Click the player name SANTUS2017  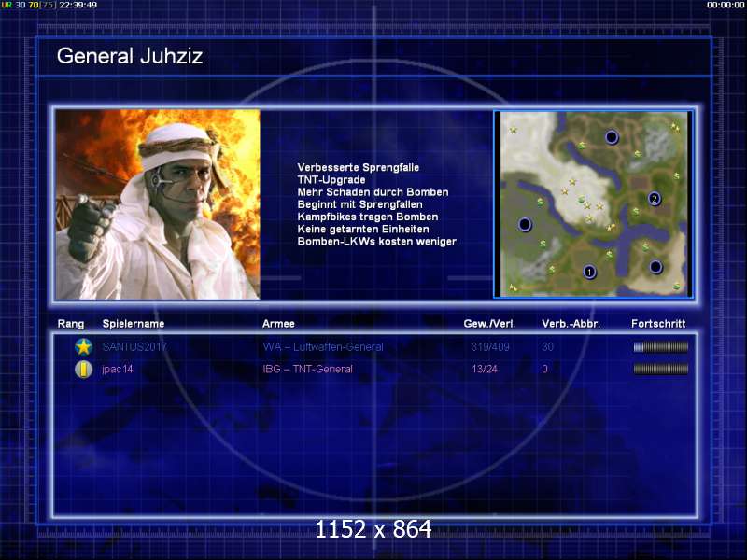tap(134, 347)
